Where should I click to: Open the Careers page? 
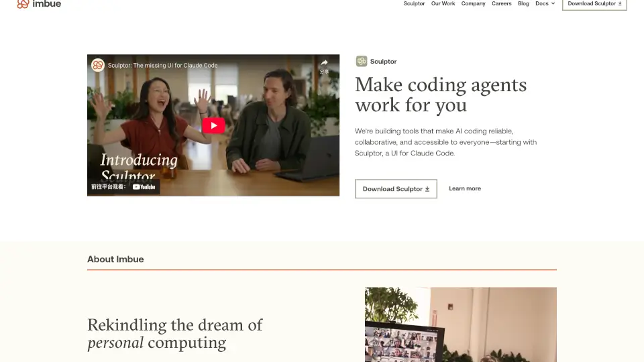502,4
